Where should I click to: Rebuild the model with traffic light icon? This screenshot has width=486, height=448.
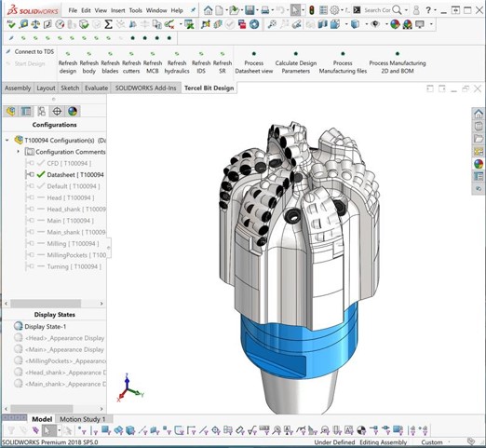point(312,10)
